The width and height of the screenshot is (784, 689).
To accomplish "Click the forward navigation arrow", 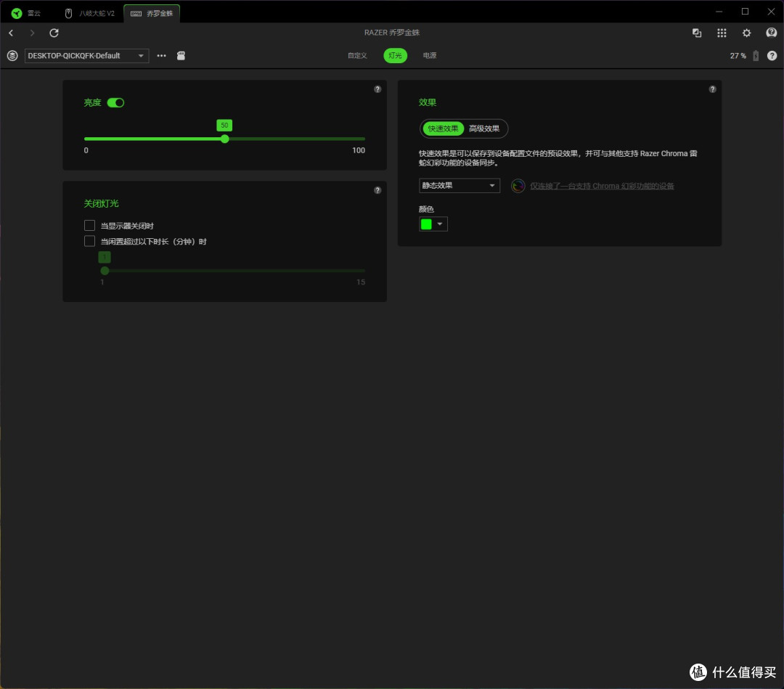I will click(x=33, y=33).
